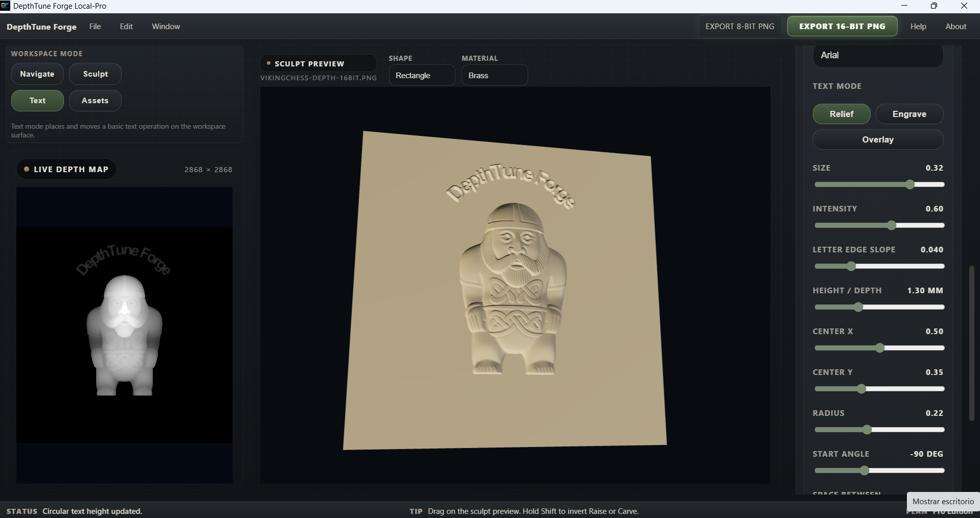Click the VIKINGCHESS-DEPTH-16BIT.PNG filename

pyautogui.click(x=318, y=78)
